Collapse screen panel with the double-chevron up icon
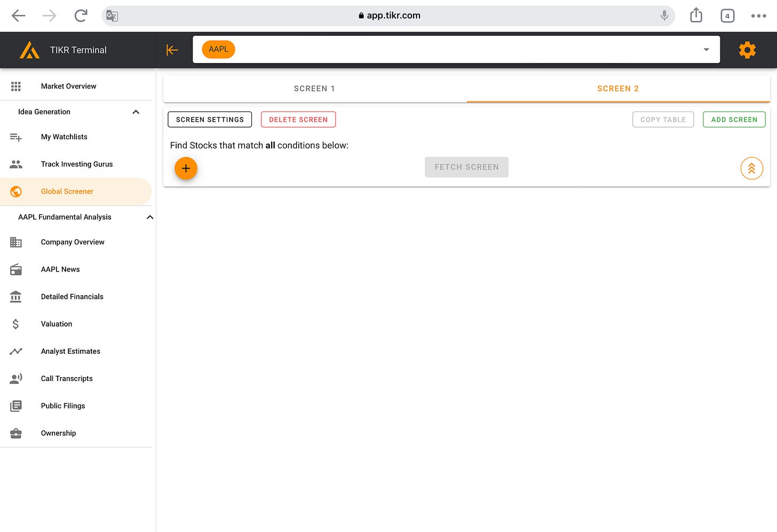 [751, 168]
